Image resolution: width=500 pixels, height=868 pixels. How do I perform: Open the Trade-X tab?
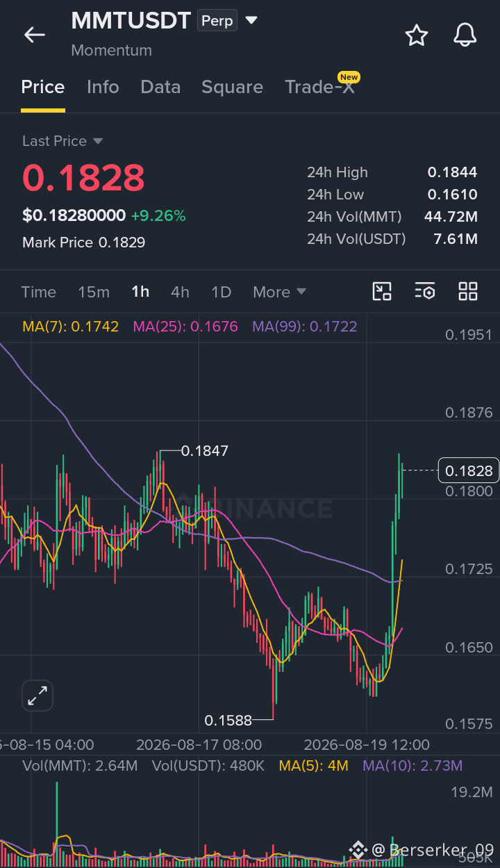pyautogui.click(x=319, y=87)
